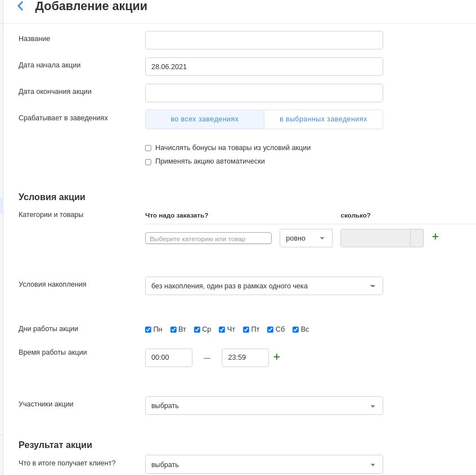Enable Начислять бонусы на товары checkbox

(148, 148)
